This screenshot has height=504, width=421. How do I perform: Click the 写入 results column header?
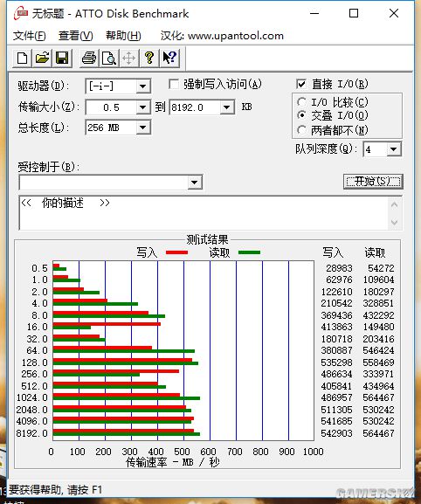coord(333,252)
